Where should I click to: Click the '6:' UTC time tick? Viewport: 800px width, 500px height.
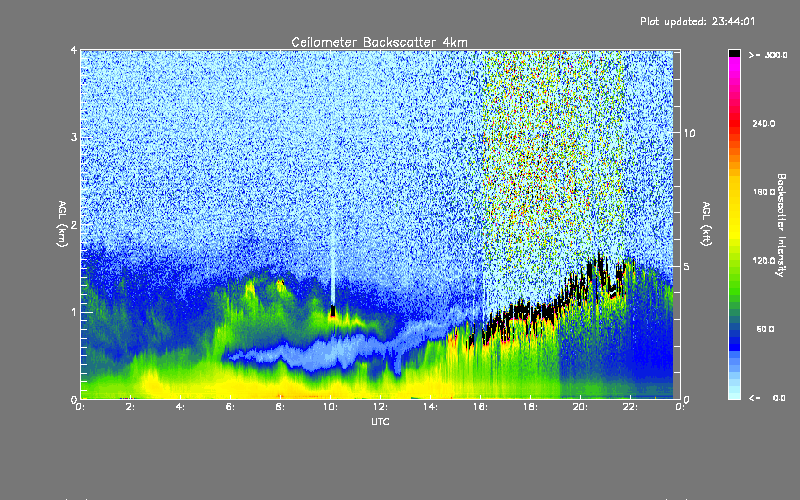(230, 407)
